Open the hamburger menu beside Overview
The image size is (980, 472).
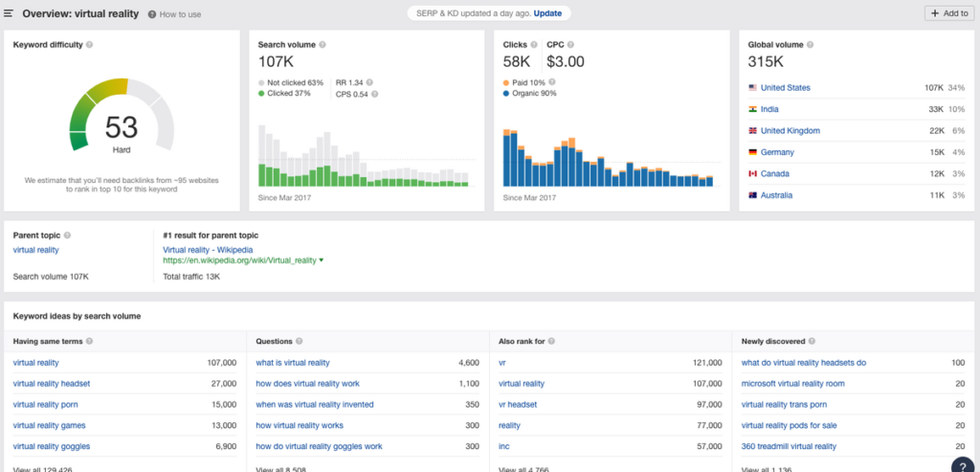click(x=8, y=13)
